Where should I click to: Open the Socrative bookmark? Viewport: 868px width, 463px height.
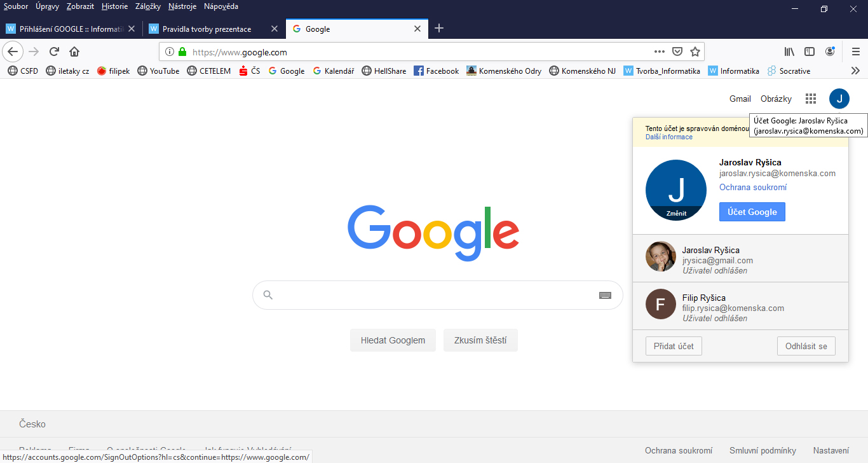click(789, 71)
